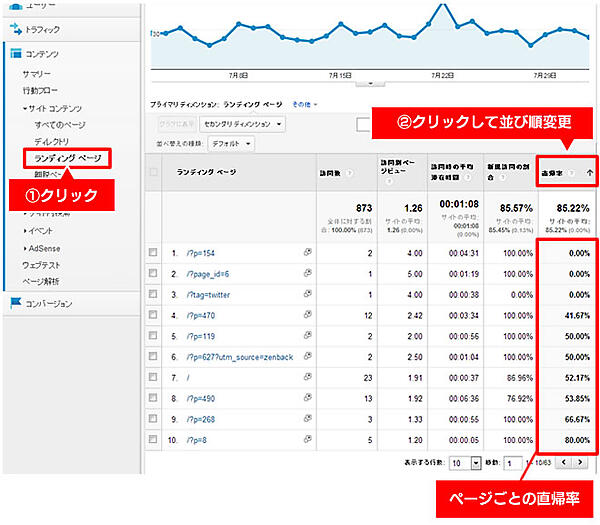Click the トラフィック section icon in the sidebar
This screenshot has height=525, width=600.
tap(14, 30)
